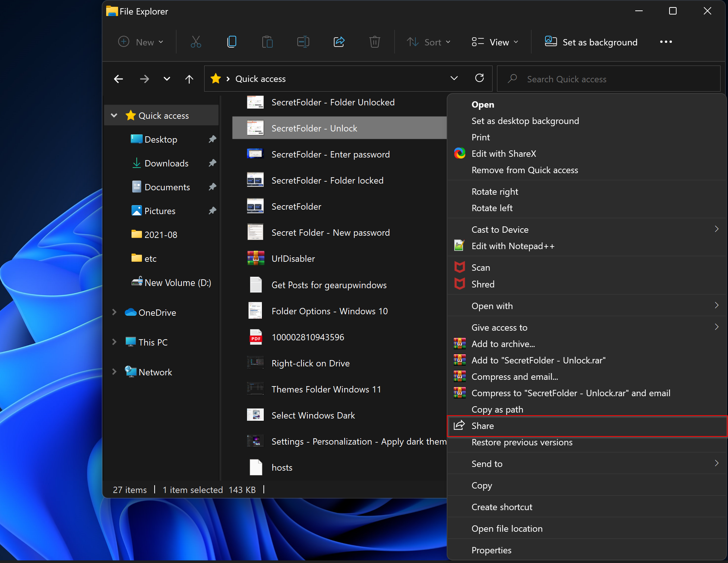Go forward with the right arrow
Screen dimensions: 728x563
click(x=145, y=79)
